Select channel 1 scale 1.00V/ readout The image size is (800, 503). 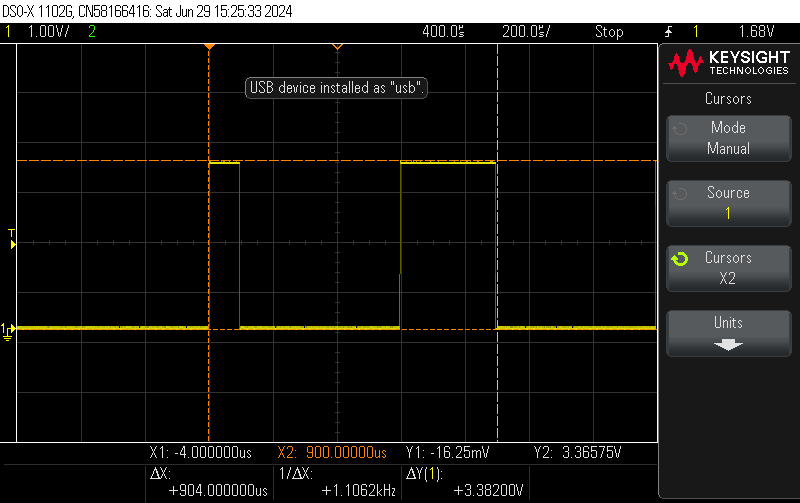pos(48,32)
